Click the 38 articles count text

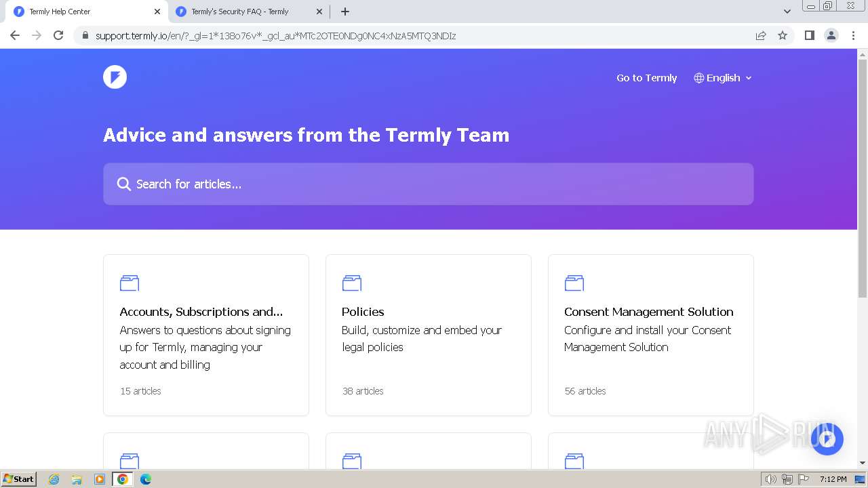(363, 391)
